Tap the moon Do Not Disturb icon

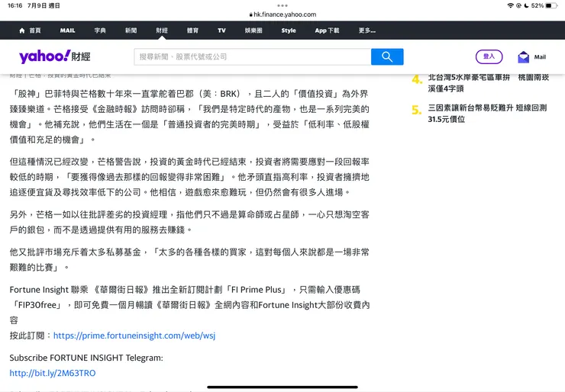coord(527,5)
